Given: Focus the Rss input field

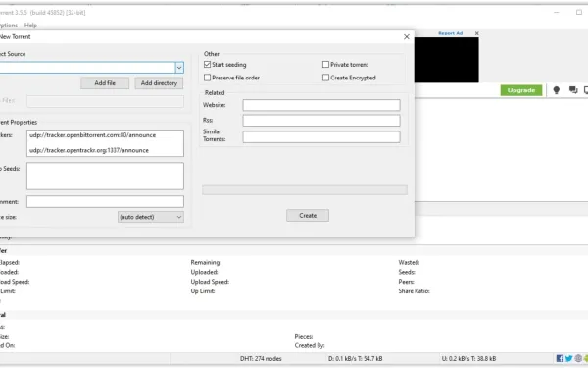Looking at the screenshot, I should pos(321,121).
